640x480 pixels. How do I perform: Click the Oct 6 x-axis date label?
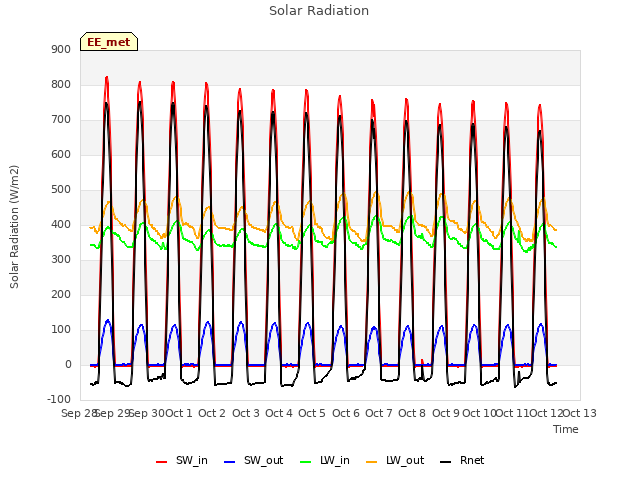pyautogui.click(x=346, y=413)
